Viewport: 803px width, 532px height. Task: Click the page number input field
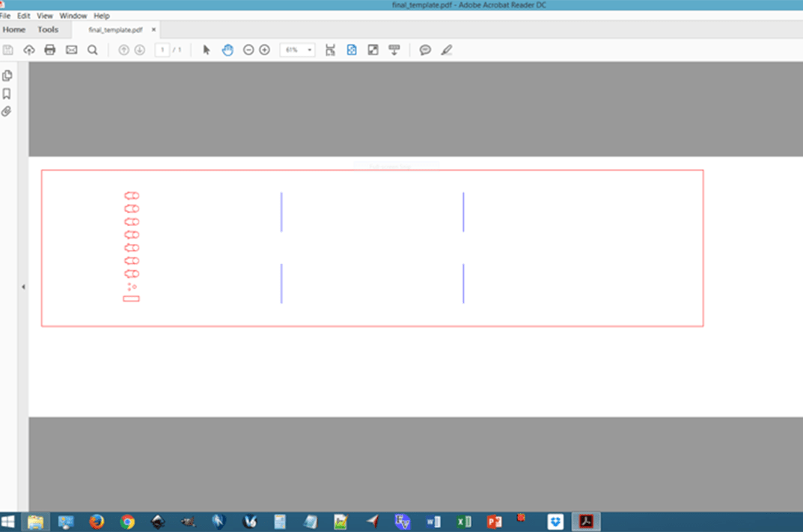tap(162, 50)
